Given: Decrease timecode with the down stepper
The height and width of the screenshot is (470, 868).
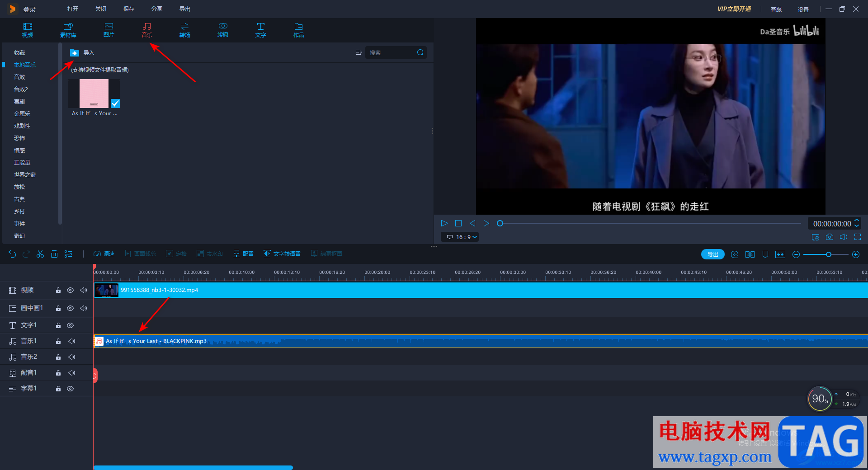Looking at the screenshot, I should pos(857,226).
